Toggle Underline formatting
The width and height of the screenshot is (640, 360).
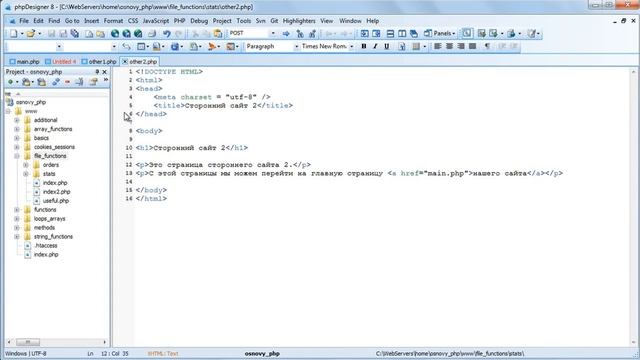387,47
